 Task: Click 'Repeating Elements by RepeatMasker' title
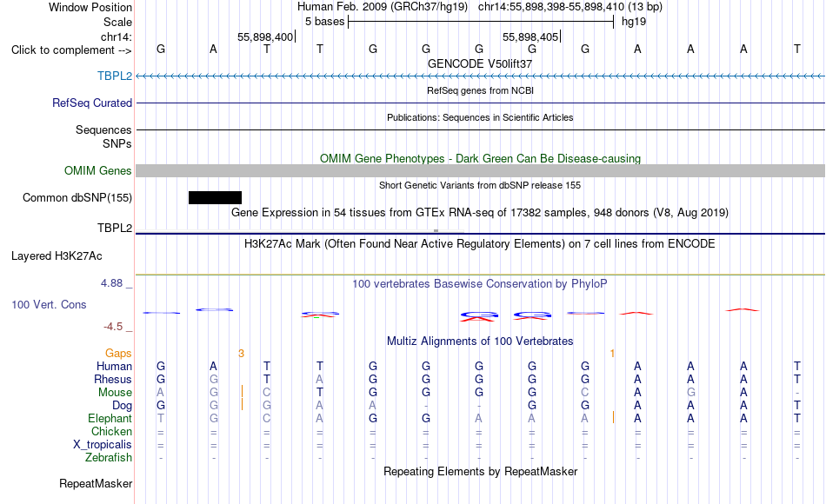click(x=481, y=471)
